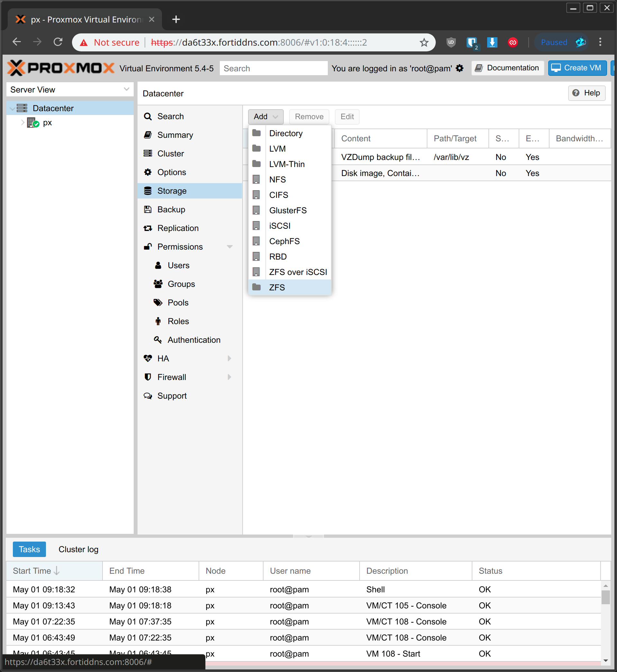Open the Backup section in the sidebar
This screenshot has height=672, width=617.
tap(190, 209)
